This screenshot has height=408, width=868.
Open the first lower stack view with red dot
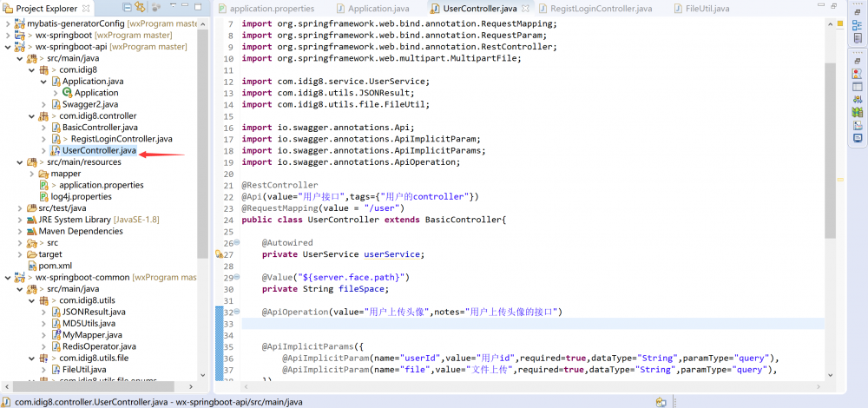point(857,74)
